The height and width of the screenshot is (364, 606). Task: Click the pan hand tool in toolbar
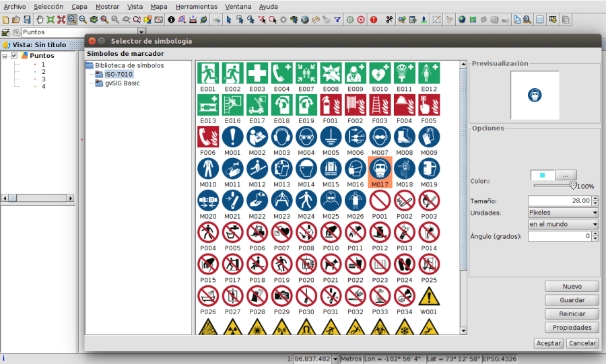40,20
